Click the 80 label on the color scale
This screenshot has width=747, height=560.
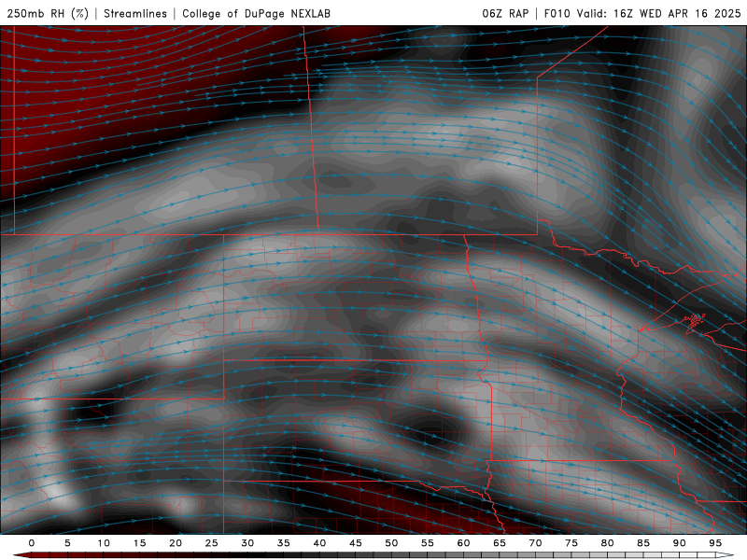(608, 543)
